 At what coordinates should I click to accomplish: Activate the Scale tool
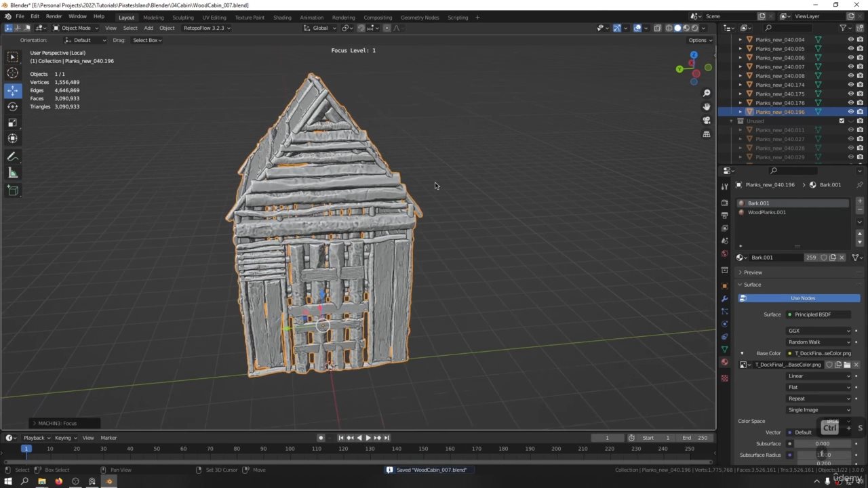click(x=13, y=122)
